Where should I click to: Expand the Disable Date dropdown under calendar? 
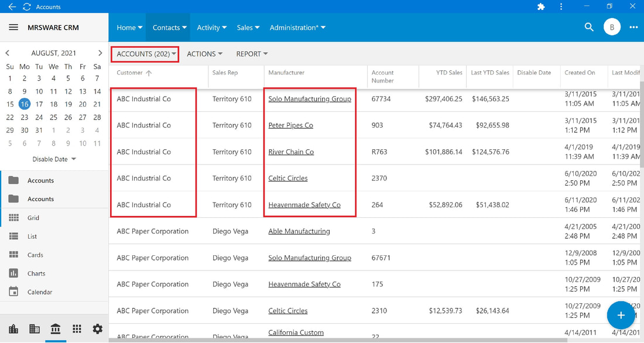[x=54, y=159]
